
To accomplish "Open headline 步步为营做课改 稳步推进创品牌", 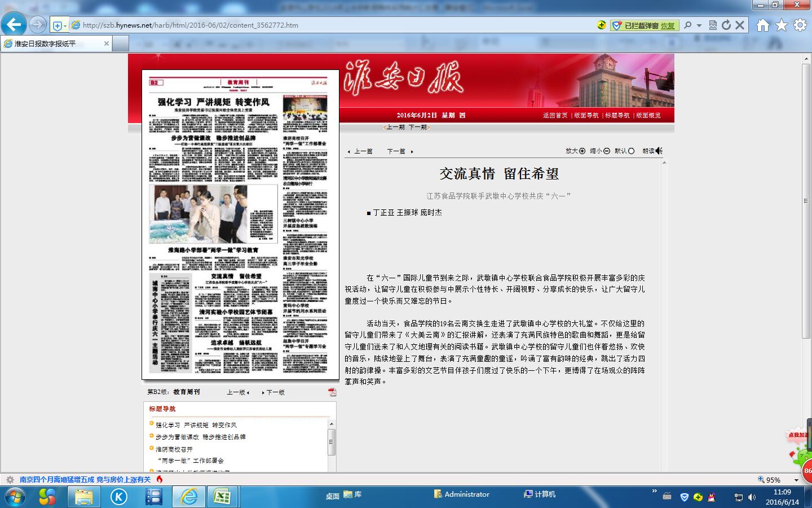I will [x=201, y=437].
